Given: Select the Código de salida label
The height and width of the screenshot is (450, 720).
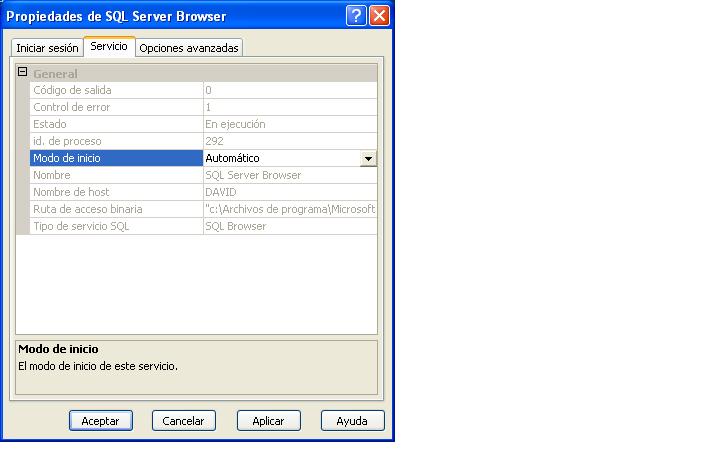Looking at the screenshot, I should [x=72, y=90].
